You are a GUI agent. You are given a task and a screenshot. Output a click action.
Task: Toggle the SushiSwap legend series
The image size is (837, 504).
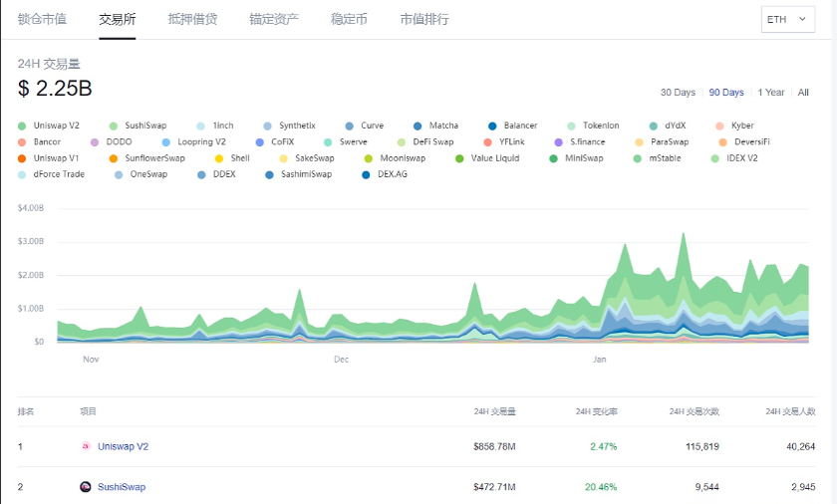tap(139, 126)
